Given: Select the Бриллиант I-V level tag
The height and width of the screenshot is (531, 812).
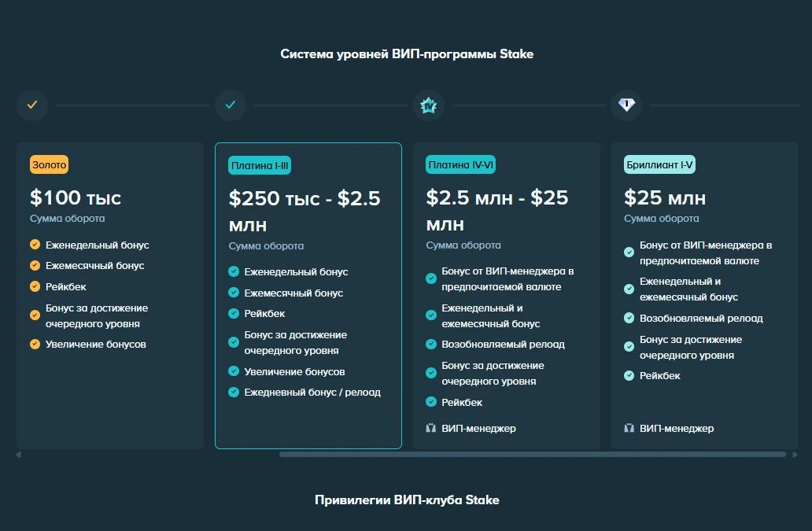Looking at the screenshot, I should [x=660, y=164].
